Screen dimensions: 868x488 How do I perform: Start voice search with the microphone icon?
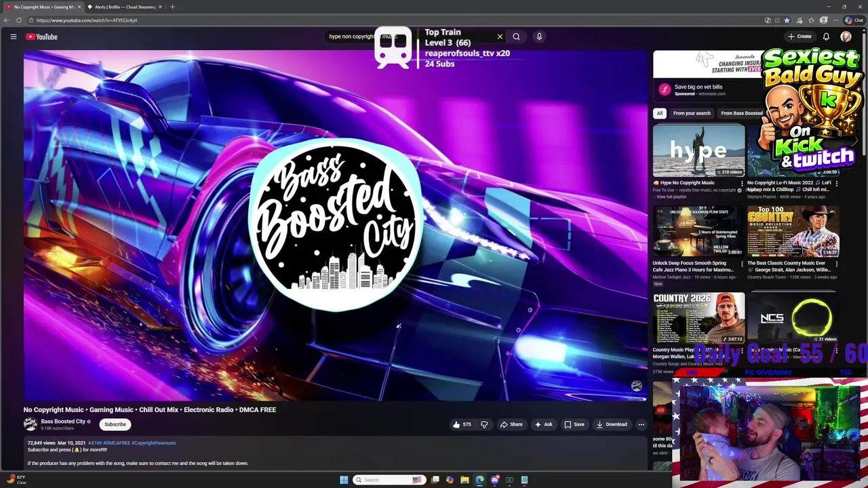539,37
